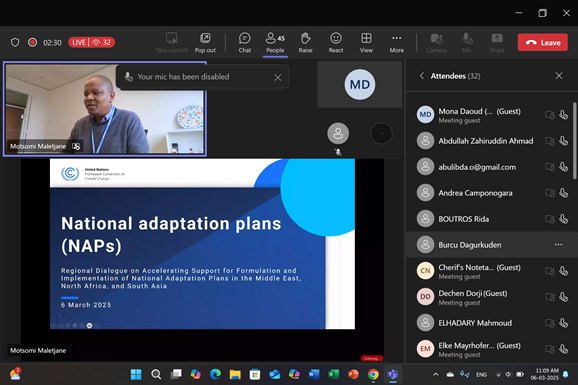
Task: Click ELHADARY Mahmoud's camera icon
Action: (550, 323)
